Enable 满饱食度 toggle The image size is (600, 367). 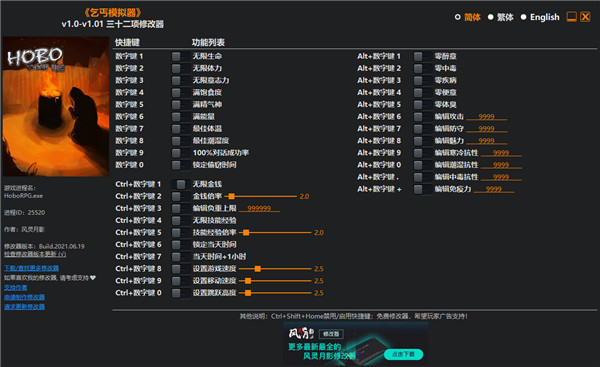point(180,93)
